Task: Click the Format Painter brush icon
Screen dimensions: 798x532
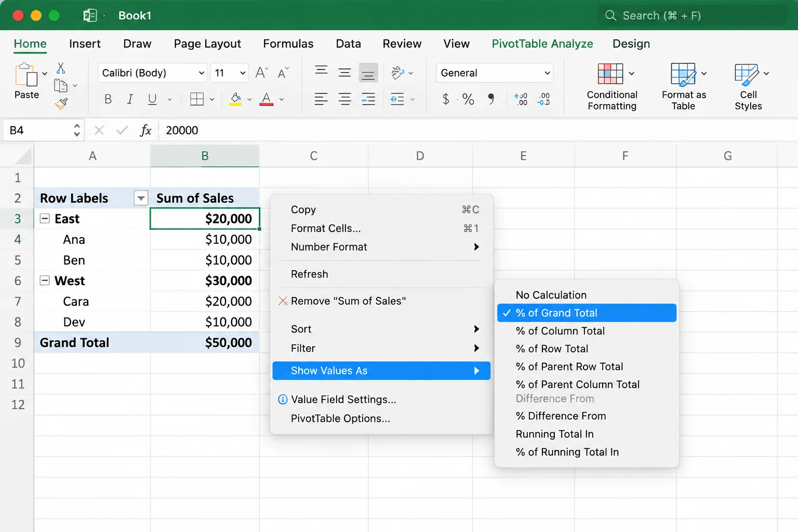Action: coord(61,104)
